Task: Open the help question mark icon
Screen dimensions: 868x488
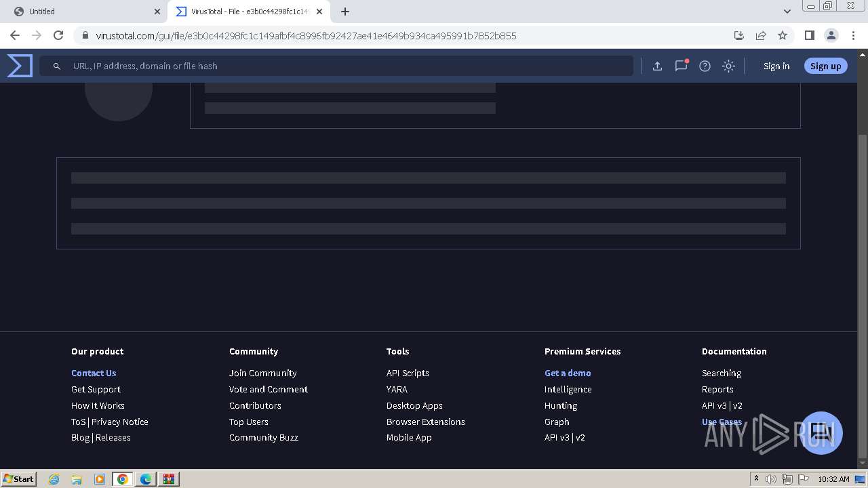Action: [705, 66]
